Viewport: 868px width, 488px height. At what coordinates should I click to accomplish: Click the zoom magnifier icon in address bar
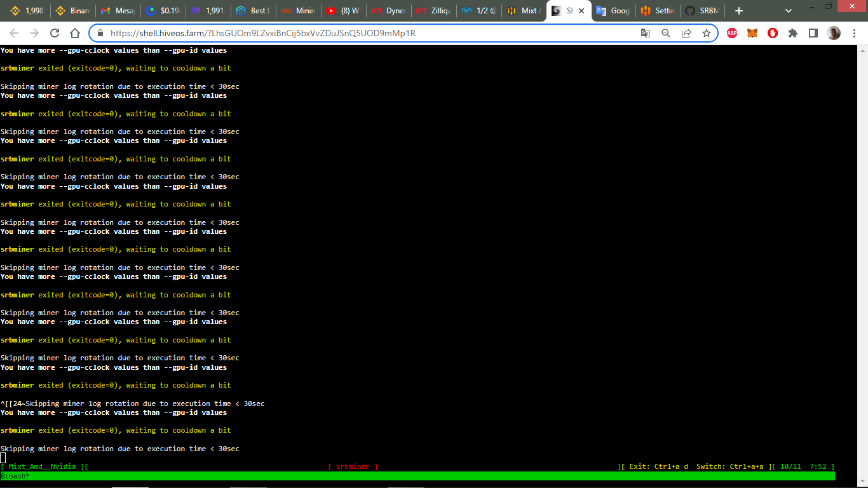[x=666, y=34]
